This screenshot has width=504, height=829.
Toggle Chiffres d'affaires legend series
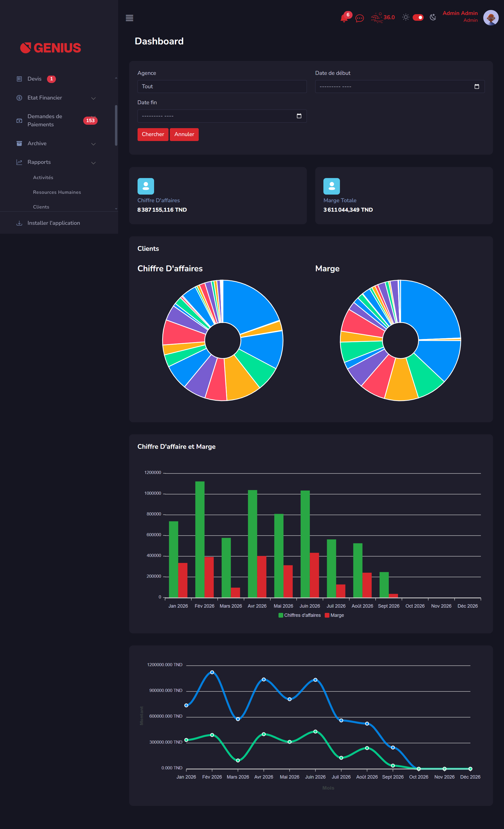pyautogui.click(x=300, y=615)
